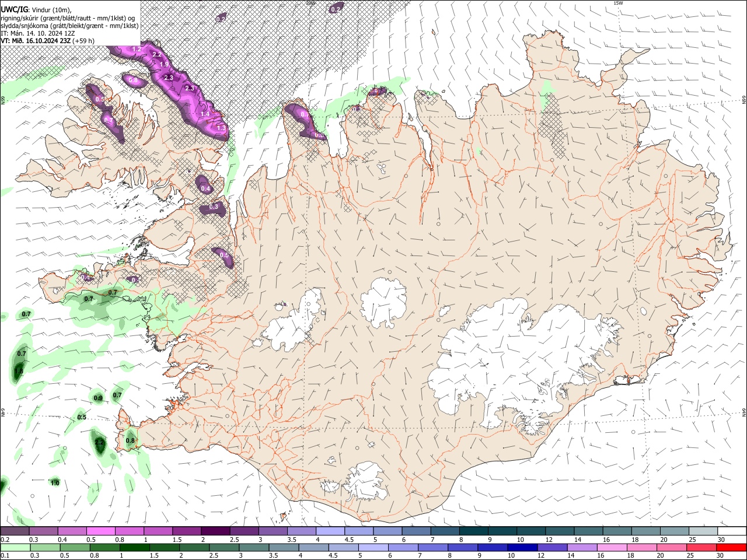The height and width of the screenshot is (560, 747).
Task: Click the green '0.9' rain value
Action: (x=98, y=398)
